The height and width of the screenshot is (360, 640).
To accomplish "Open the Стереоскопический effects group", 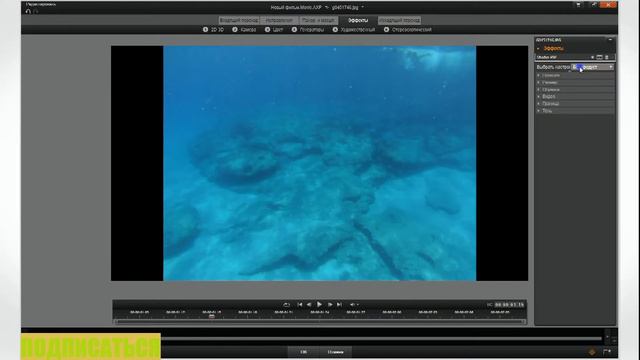I will (408, 29).
